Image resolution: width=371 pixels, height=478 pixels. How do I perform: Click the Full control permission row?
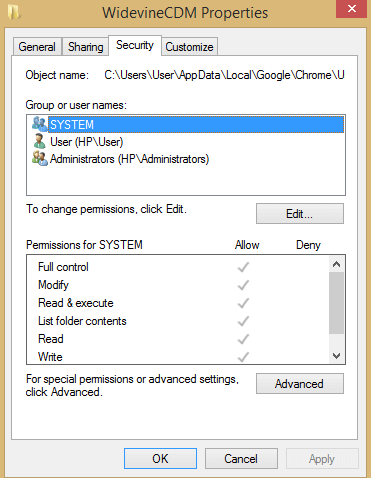click(178, 267)
